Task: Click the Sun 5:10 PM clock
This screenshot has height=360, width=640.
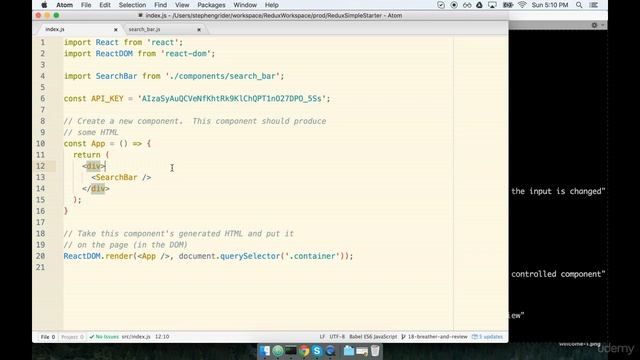Action: point(550,5)
